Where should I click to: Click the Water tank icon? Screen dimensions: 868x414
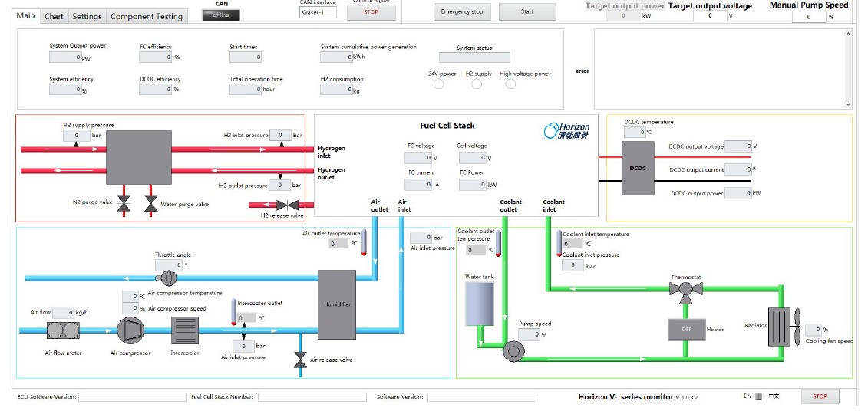coord(480,304)
